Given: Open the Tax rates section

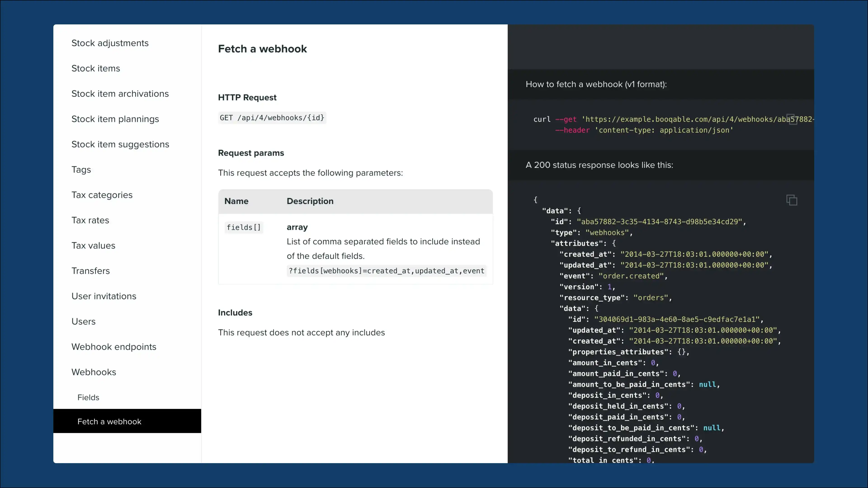Looking at the screenshot, I should [91, 220].
